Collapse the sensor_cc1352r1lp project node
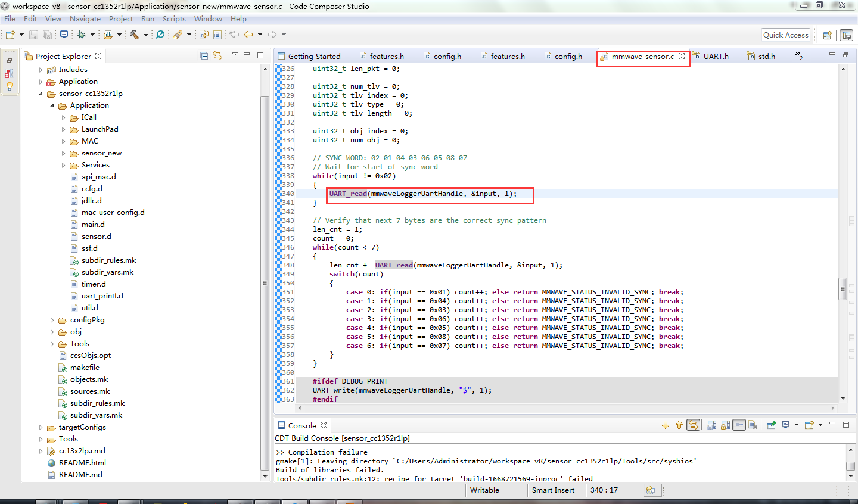 pos(41,94)
